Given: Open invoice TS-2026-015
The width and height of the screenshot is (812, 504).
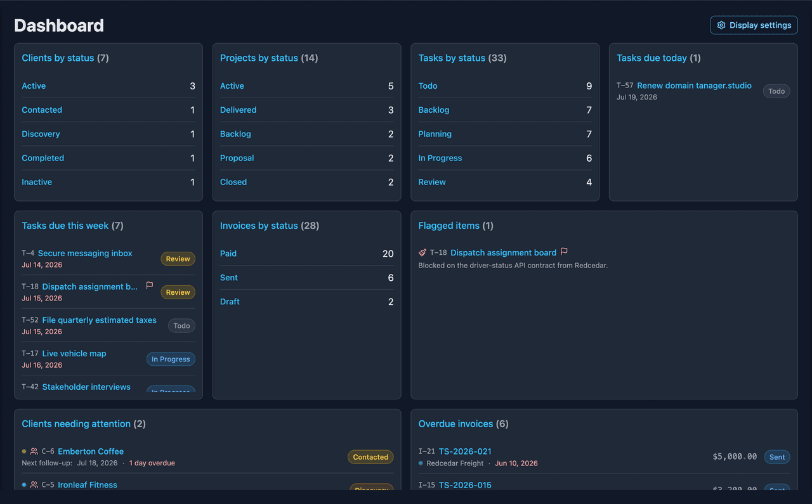Looking at the screenshot, I should coord(465,485).
